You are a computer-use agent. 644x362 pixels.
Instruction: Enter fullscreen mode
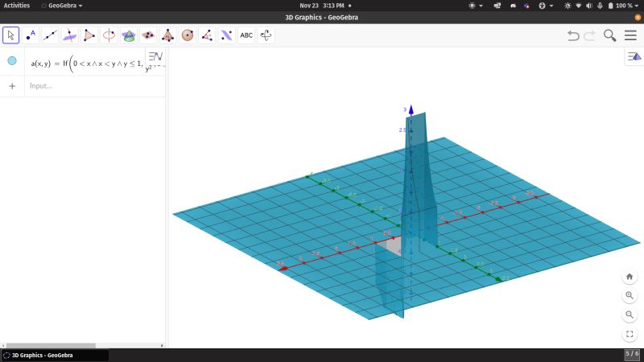(630, 334)
